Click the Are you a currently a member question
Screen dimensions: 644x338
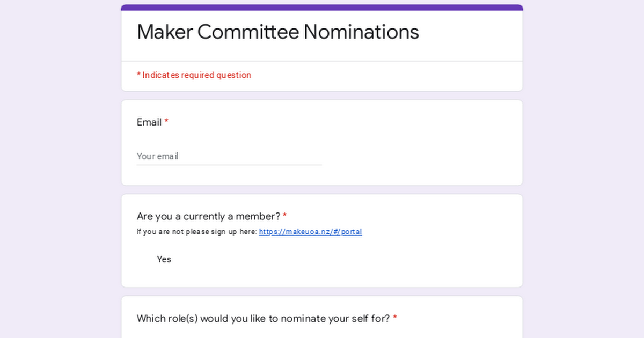pos(208,216)
